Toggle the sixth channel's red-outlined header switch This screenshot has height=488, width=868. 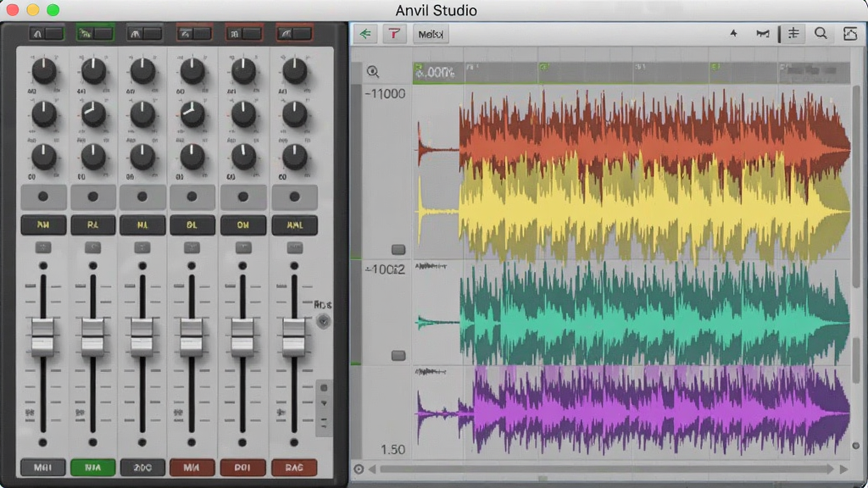[x=303, y=34]
